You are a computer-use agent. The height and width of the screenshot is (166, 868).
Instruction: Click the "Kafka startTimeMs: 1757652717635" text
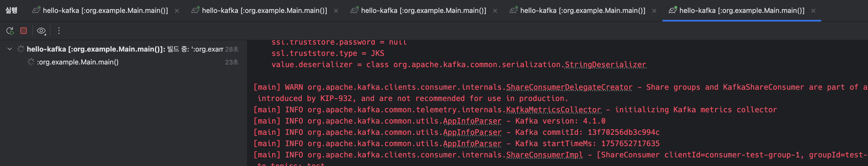[587, 144]
